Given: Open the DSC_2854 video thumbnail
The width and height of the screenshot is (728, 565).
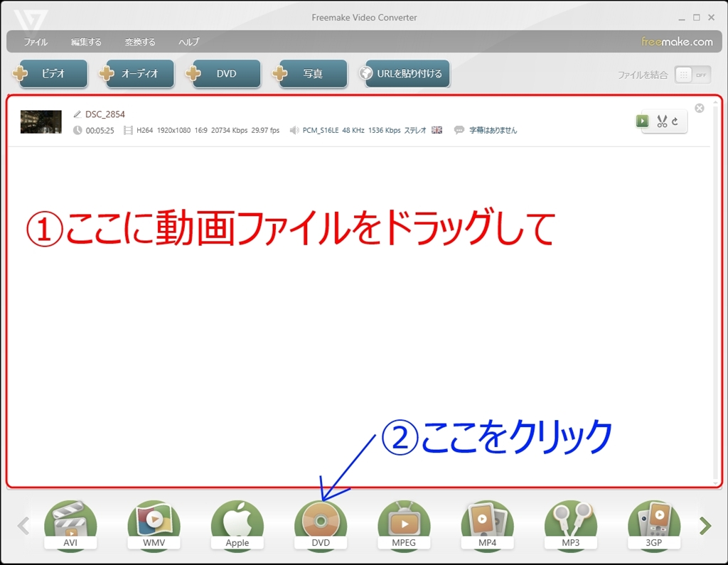Looking at the screenshot, I should (x=41, y=122).
